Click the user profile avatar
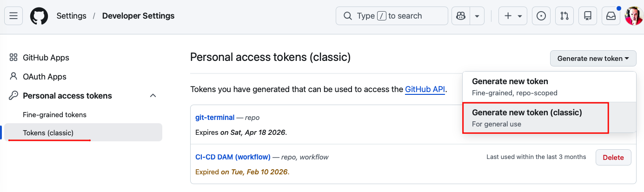 pyautogui.click(x=634, y=16)
